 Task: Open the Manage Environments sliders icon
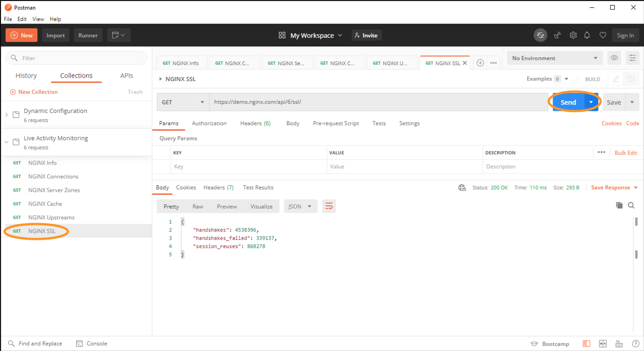(632, 58)
